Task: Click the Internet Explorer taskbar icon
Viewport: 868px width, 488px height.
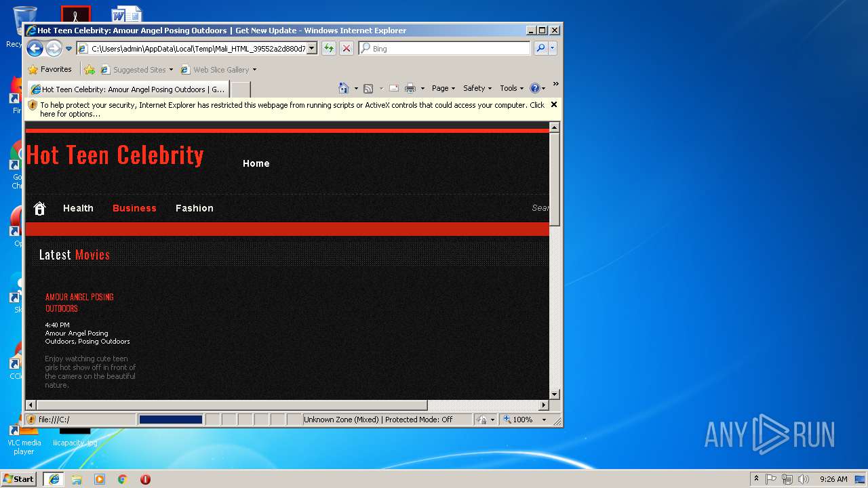Action: 54,479
